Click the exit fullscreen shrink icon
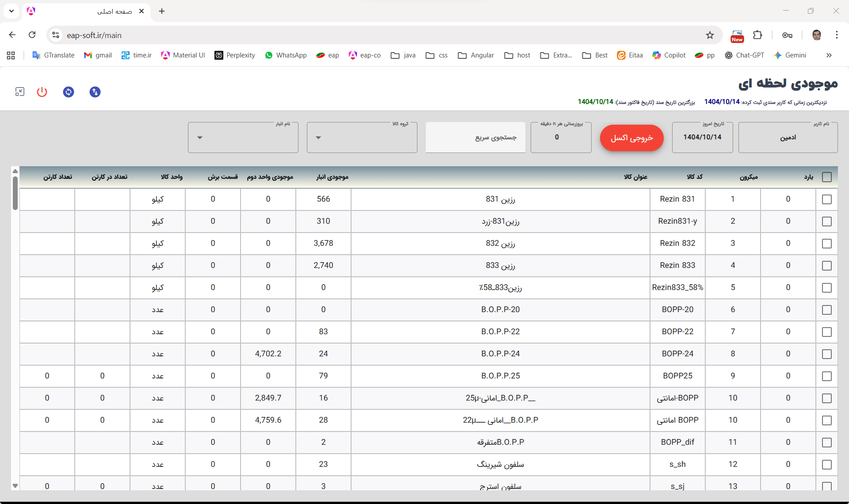The width and height of the screenshot is (849, 504). pyautogui.click(x=20, y=92)
